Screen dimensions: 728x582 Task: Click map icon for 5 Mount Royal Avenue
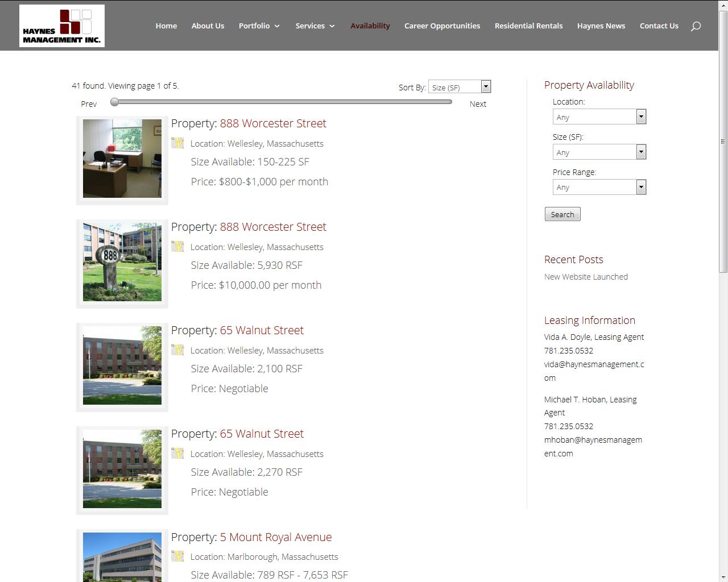177,556
